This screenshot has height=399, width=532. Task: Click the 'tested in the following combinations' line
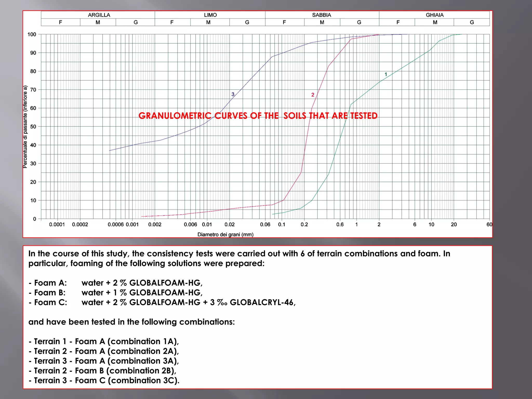tap(131, 322)
